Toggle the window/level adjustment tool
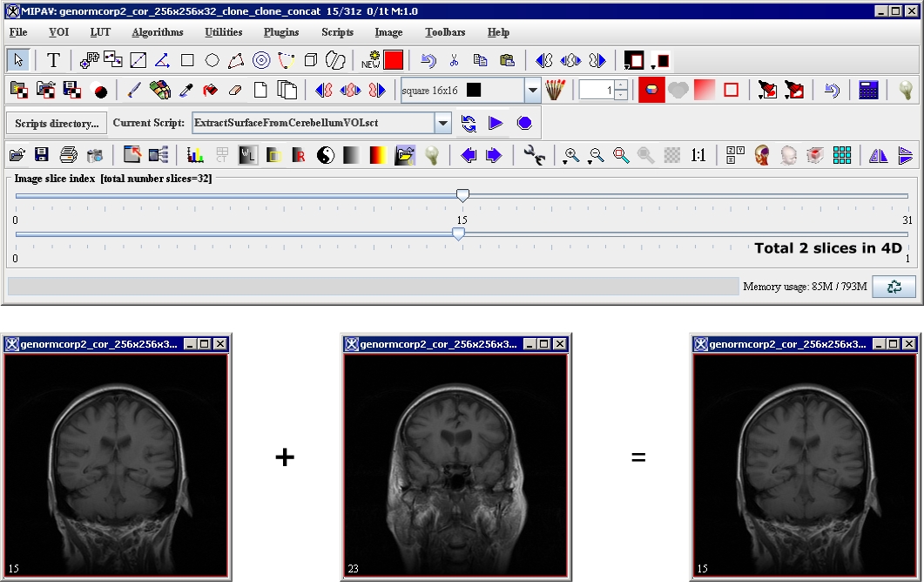Screen dimensions: 924x582 pyautogui.click(x=247, y=156)
